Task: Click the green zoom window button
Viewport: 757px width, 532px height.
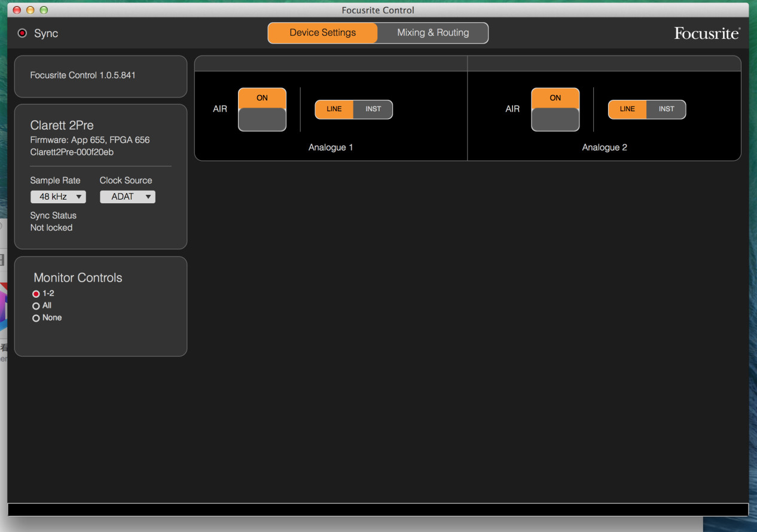Action: 43,10
